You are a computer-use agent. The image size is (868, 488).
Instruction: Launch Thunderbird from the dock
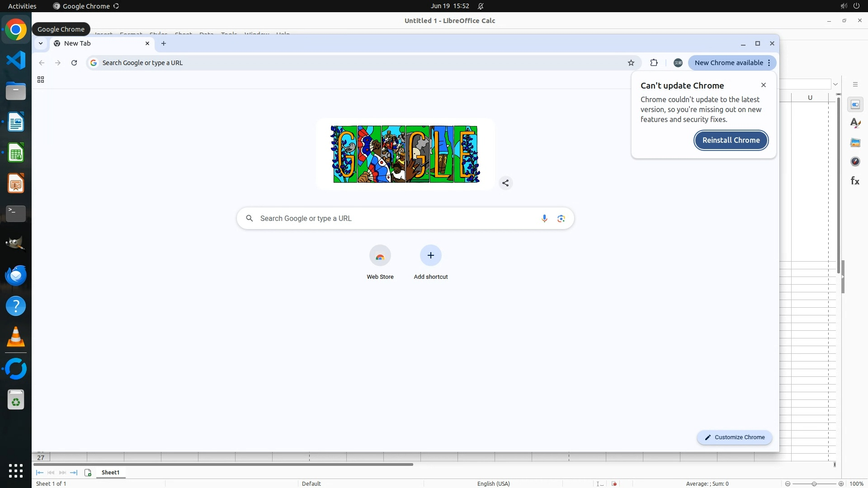(x=16, y=275)
